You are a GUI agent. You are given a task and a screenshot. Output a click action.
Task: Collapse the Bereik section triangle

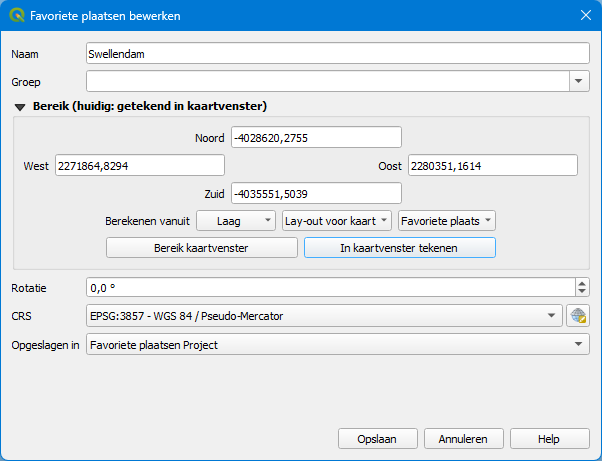[19, 106]
